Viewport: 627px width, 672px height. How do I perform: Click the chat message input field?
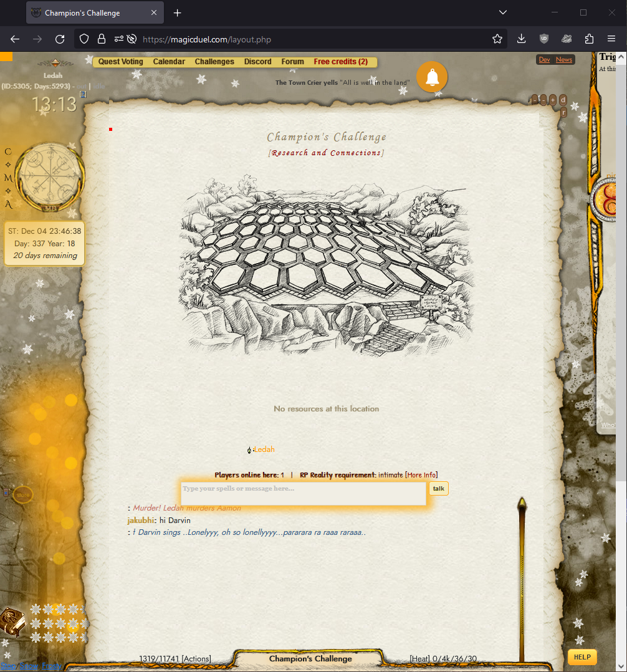point(304,492)
